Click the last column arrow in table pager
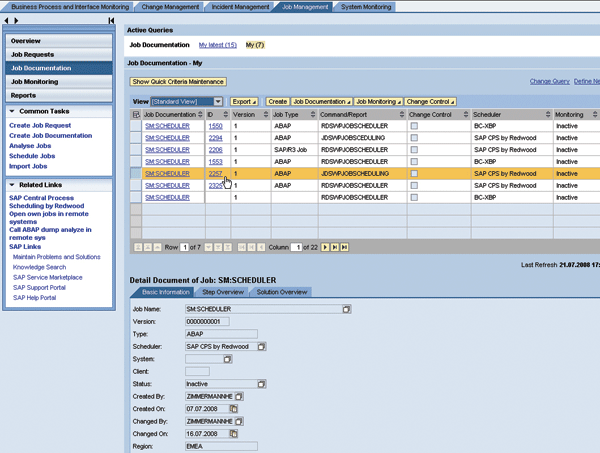 click(345, 247)
